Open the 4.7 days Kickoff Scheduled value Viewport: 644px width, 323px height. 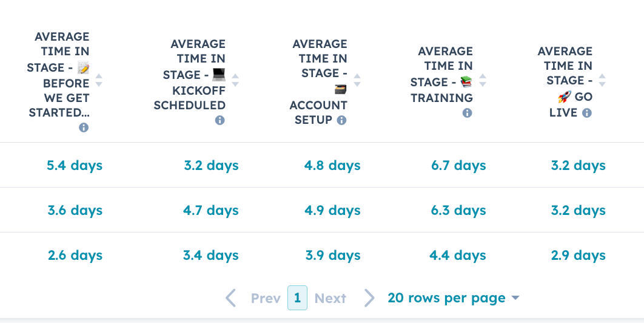coord(210,210)
